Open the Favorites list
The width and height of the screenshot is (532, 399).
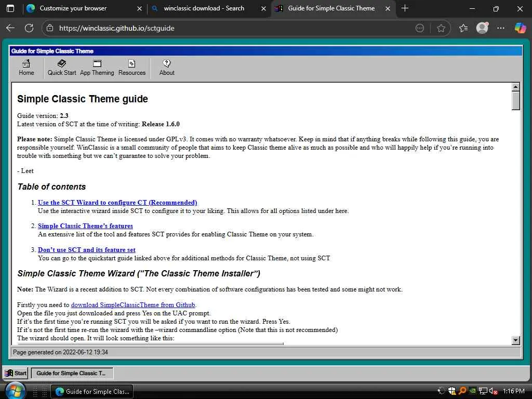click(x=463, y=28)
